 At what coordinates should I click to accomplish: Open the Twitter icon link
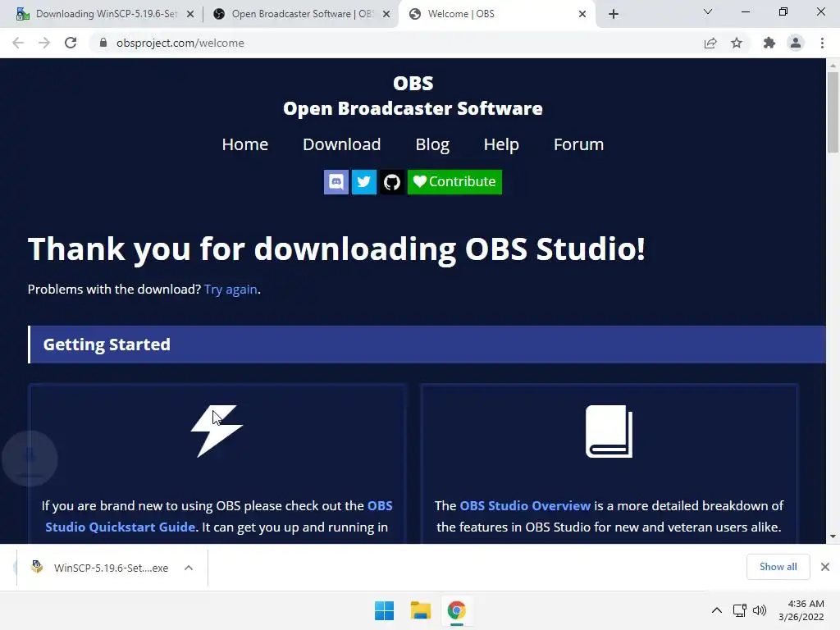point(363,182)
